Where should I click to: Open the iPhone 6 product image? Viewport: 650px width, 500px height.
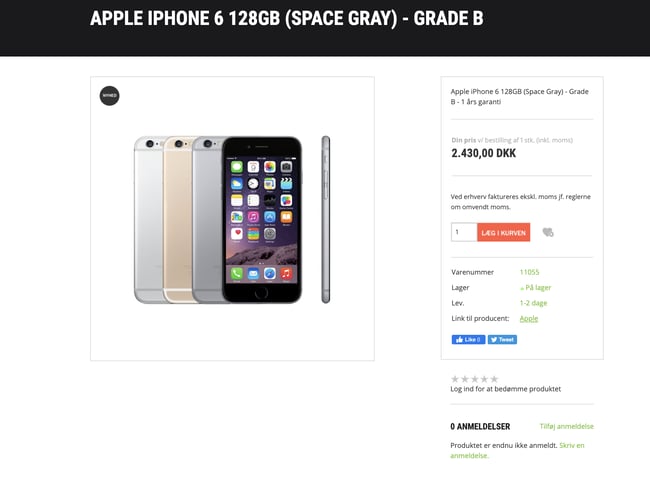pyautogui.click(x=232, y=218)
